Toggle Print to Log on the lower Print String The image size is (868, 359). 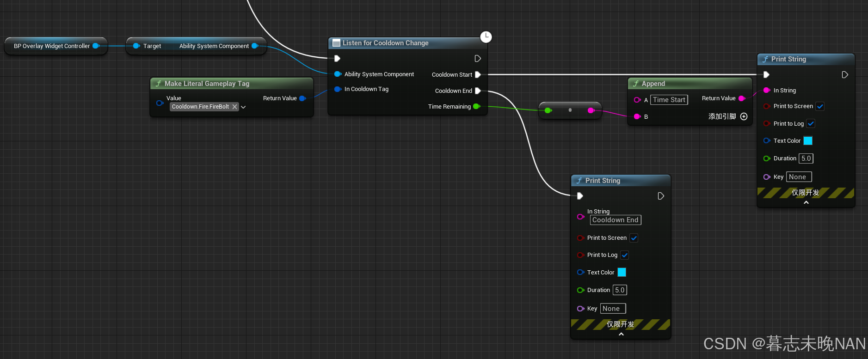click(x=624, y=255)
